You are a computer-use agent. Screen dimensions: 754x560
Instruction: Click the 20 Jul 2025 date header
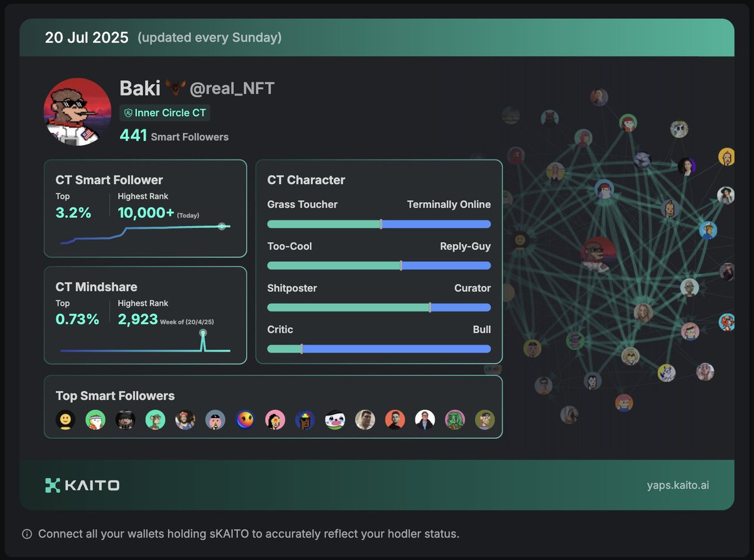[x=88, y=38]
